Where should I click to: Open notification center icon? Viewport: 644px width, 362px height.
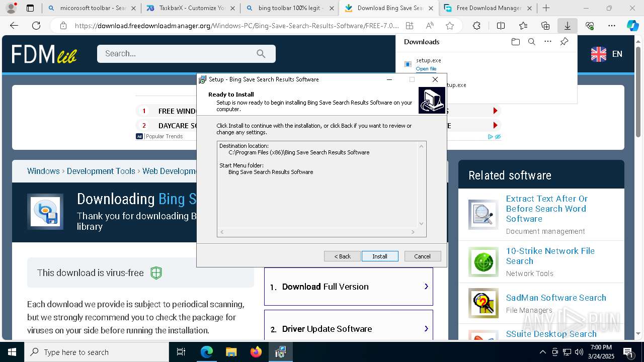628,352
